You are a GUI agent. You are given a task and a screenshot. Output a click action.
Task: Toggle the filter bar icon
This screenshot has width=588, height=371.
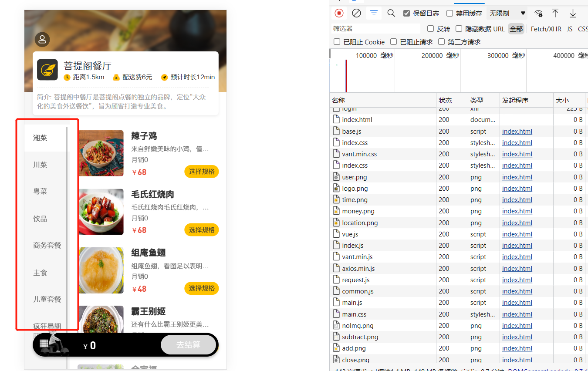[374, 13]
